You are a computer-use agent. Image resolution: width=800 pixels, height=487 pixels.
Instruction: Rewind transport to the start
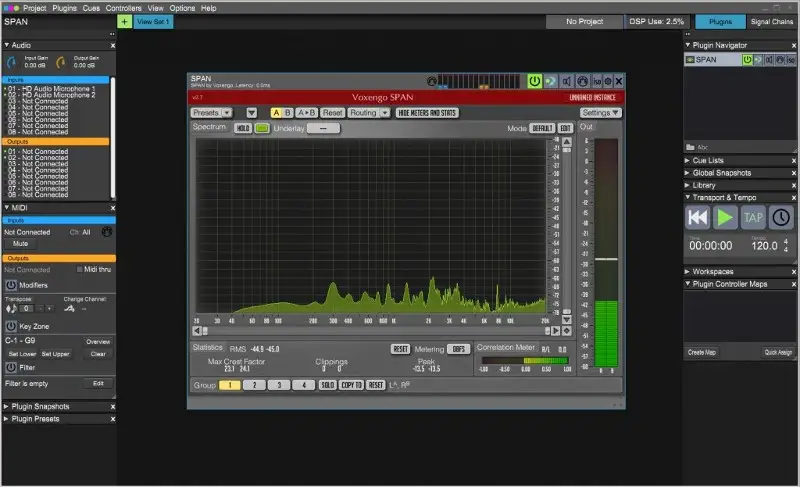click(697, 217)
